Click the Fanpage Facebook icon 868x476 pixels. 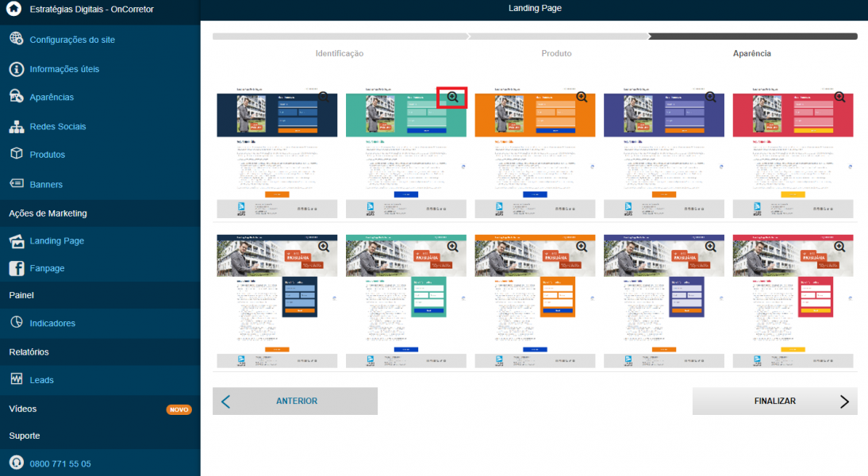[17, 268]
